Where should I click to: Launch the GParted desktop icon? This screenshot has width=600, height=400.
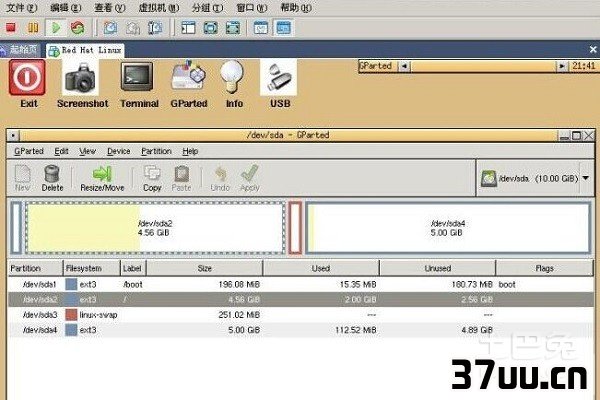point(189,84)
